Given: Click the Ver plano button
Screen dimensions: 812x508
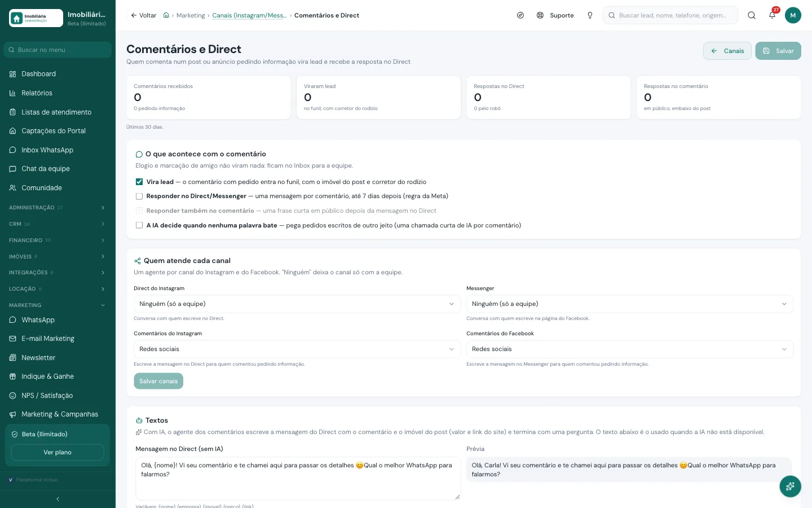Looking at the screenshot, I should [x=58, y=452].
